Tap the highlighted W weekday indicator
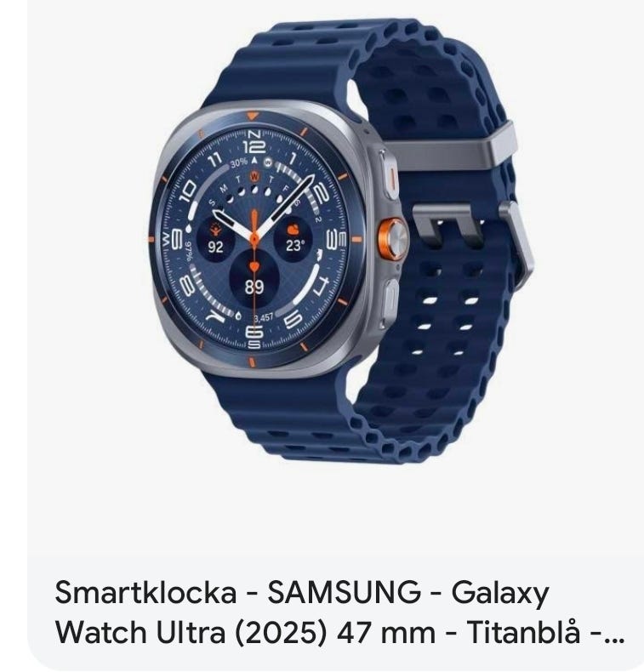This screenshot has height=672, width=644. pos(254,176)
